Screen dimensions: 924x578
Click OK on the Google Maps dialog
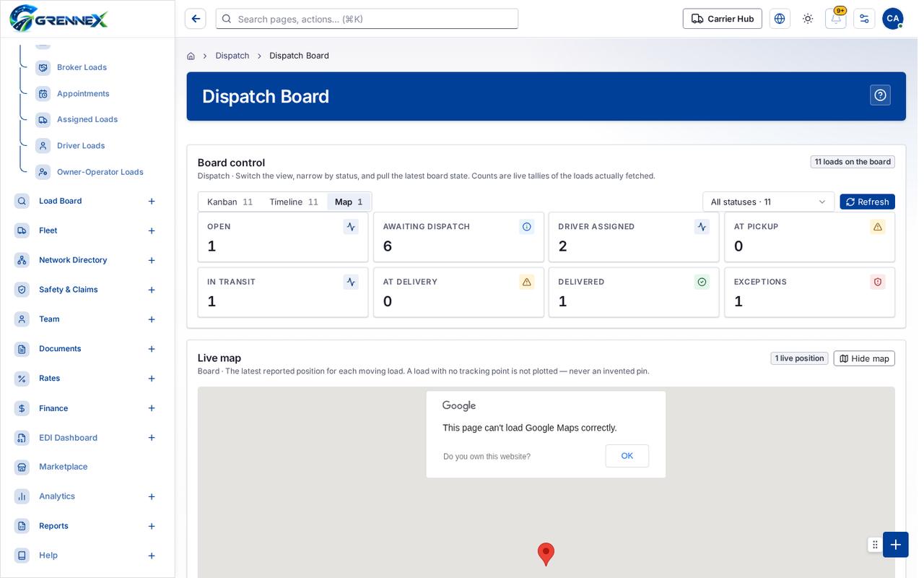(627, 456)
